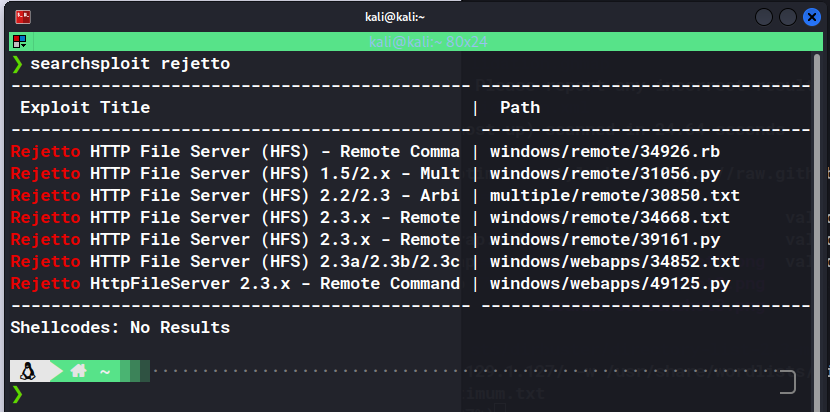Click the HFS 1.5/2.x exploit title
The image size is (830, 412).
(x=236, y=174)
